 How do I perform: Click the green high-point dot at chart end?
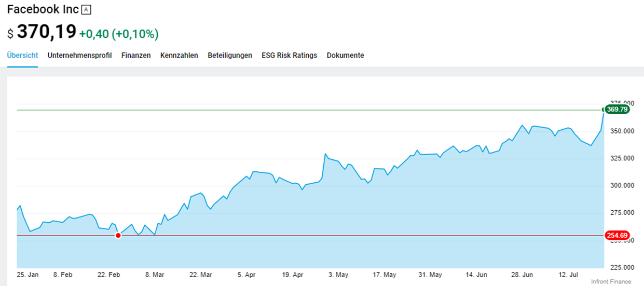pyautogui.click(x=604, y=110)
